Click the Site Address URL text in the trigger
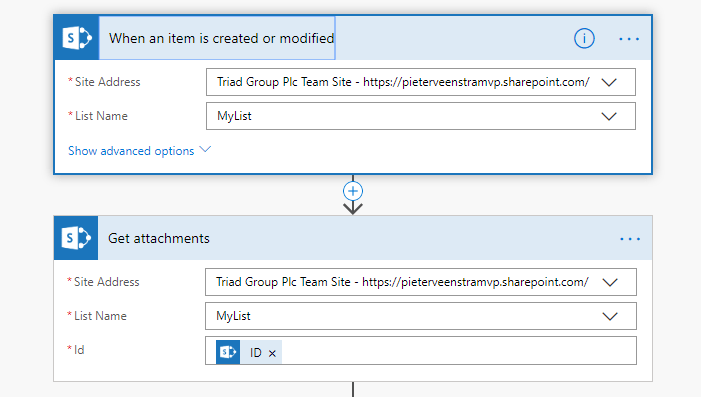The height and width of the screenshot is (397, 701). click(476, 82)
